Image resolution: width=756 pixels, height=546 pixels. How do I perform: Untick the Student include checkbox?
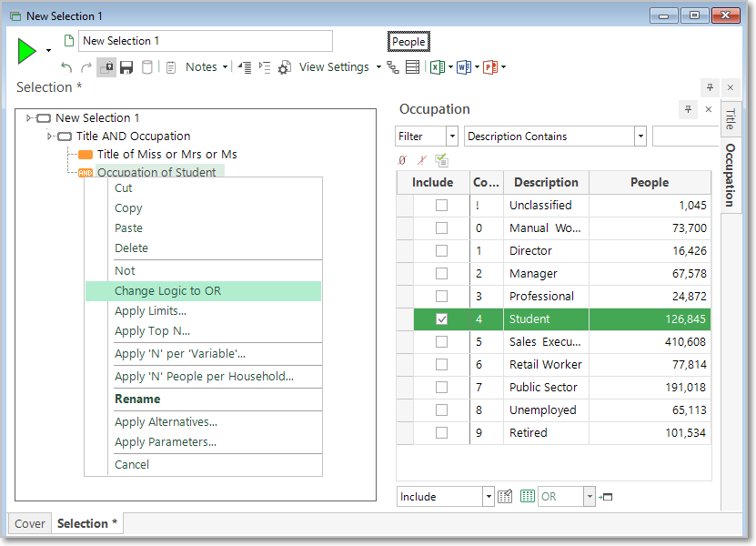441,318
